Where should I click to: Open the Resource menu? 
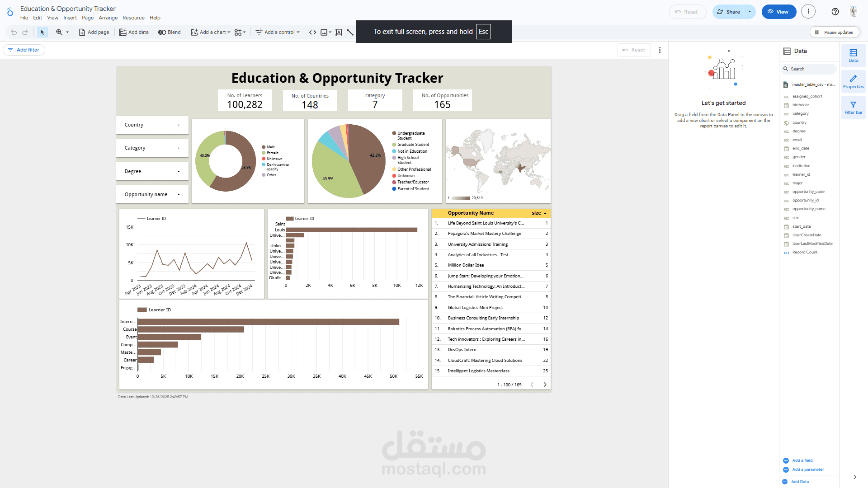133,18
